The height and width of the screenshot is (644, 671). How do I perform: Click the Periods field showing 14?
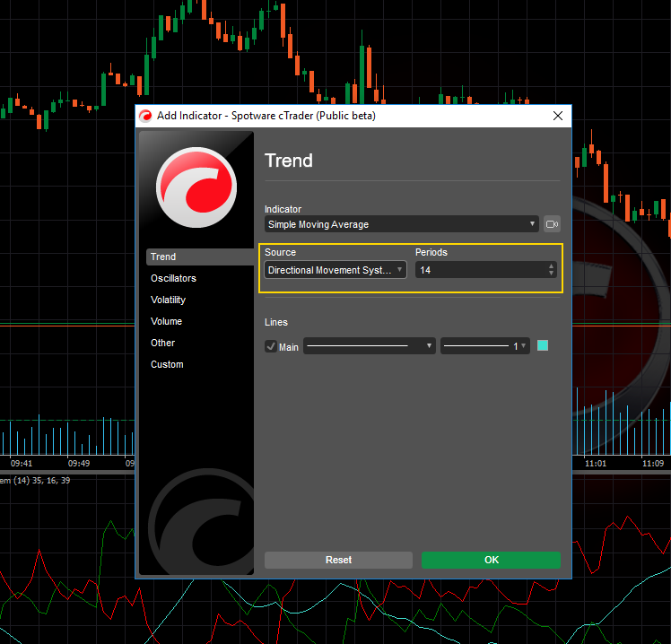(486, 270)
